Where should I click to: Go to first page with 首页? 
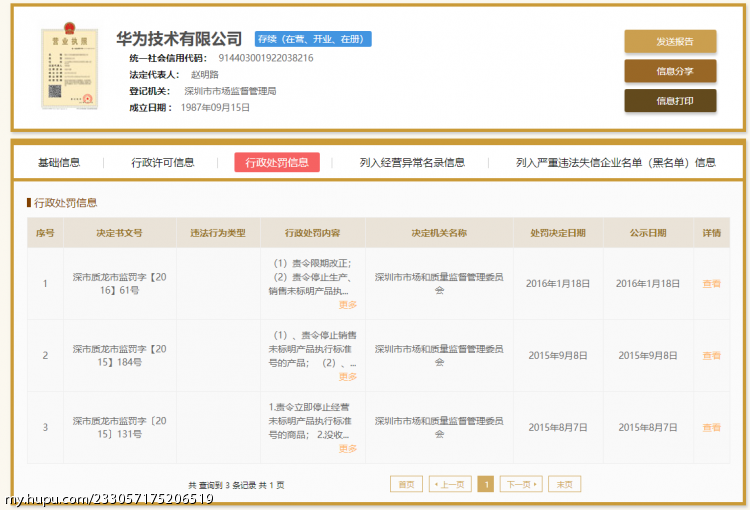point(406,484)
